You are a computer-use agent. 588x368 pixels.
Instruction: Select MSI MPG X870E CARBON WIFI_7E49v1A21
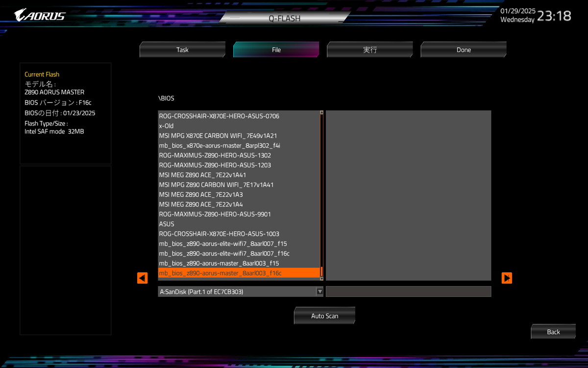coord(239,135)
